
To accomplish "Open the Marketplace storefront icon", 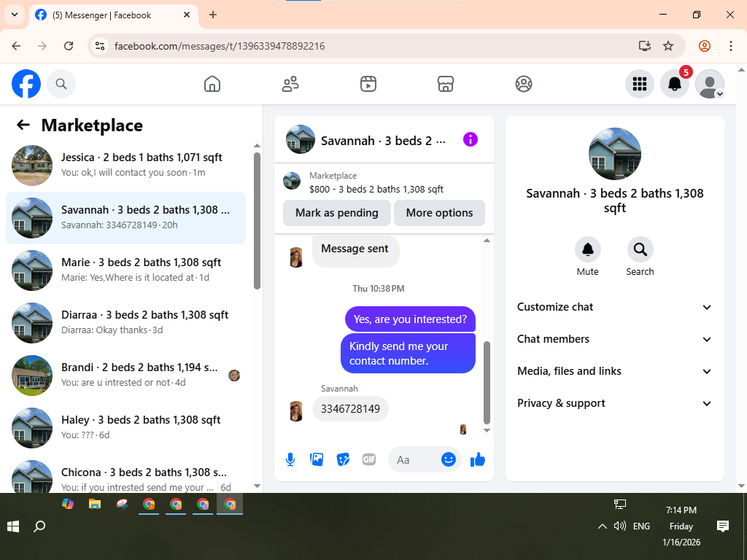I will coord(446,84).
